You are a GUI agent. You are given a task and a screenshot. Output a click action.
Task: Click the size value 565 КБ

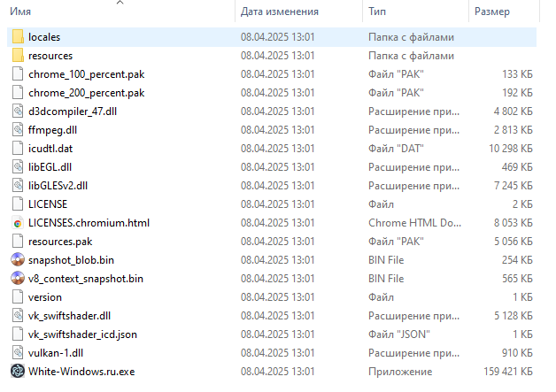coord(517,279)
